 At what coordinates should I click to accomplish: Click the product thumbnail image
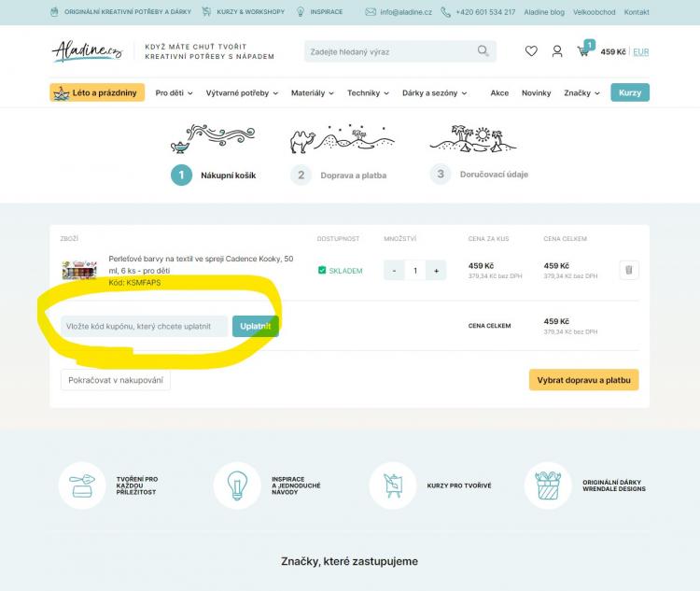tap(79, 270)
